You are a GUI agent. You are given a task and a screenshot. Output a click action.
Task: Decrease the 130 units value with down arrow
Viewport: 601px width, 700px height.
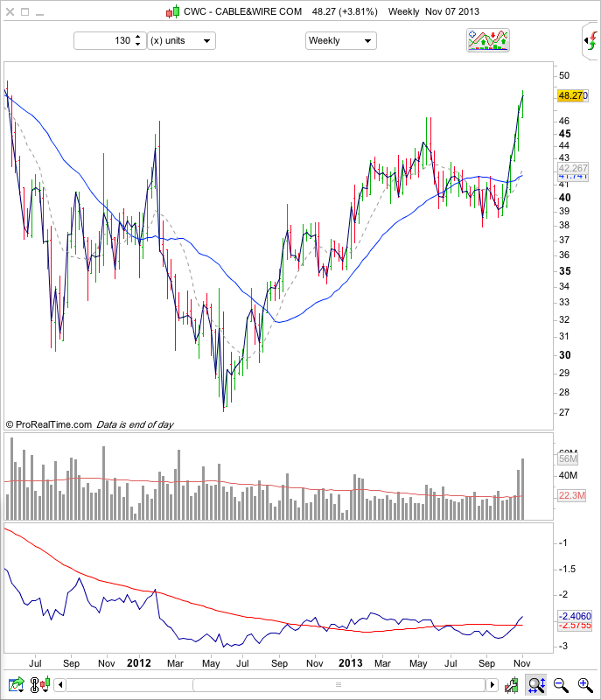point(138,44)
